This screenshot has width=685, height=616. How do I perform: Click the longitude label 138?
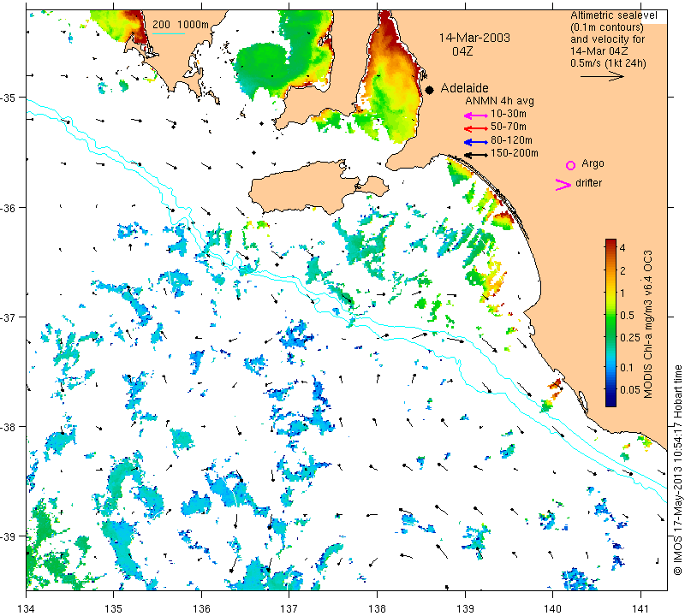[x=377, y=608]
